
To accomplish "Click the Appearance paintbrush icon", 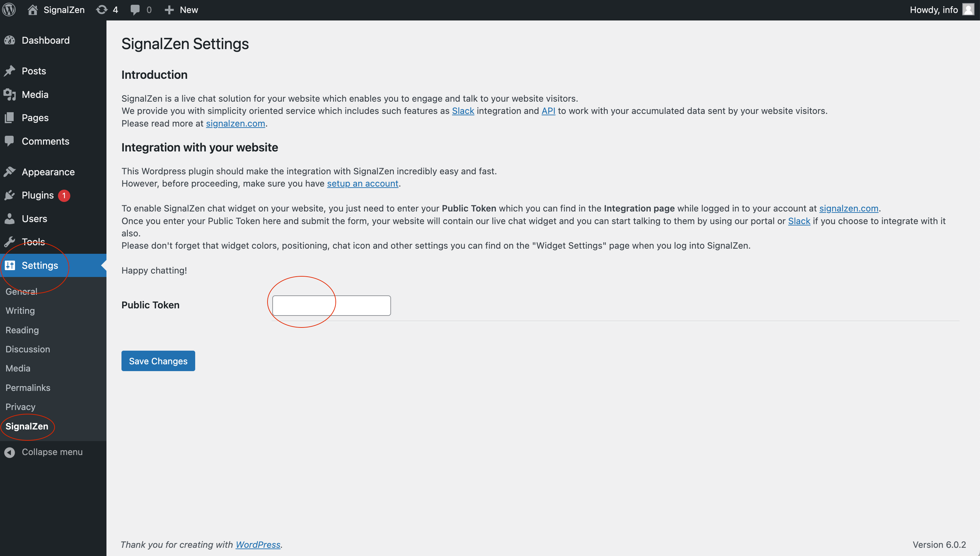I will 10,172.
